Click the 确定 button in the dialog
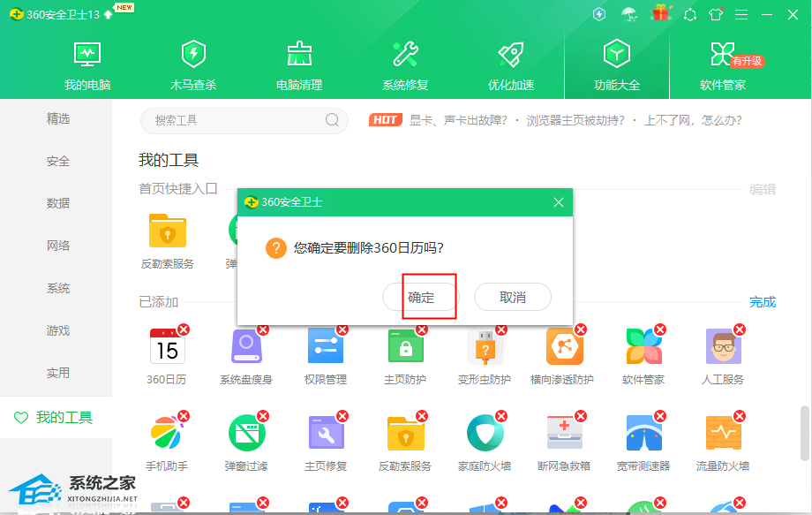 coord(421,298)
